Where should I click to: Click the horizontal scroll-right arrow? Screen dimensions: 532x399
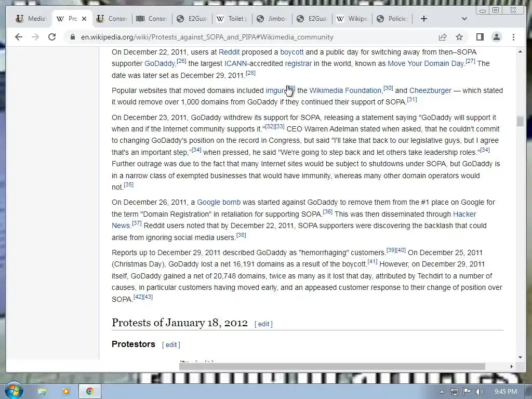pos(511,366)
